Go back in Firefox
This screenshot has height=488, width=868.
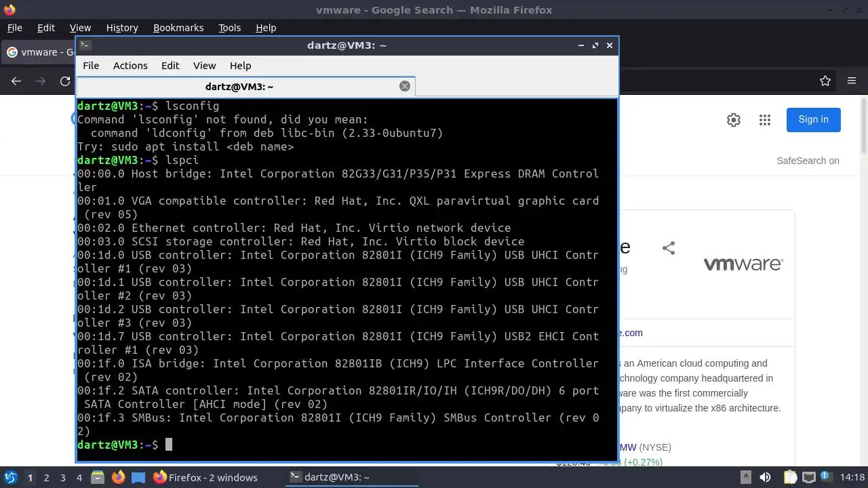point(16,81)
